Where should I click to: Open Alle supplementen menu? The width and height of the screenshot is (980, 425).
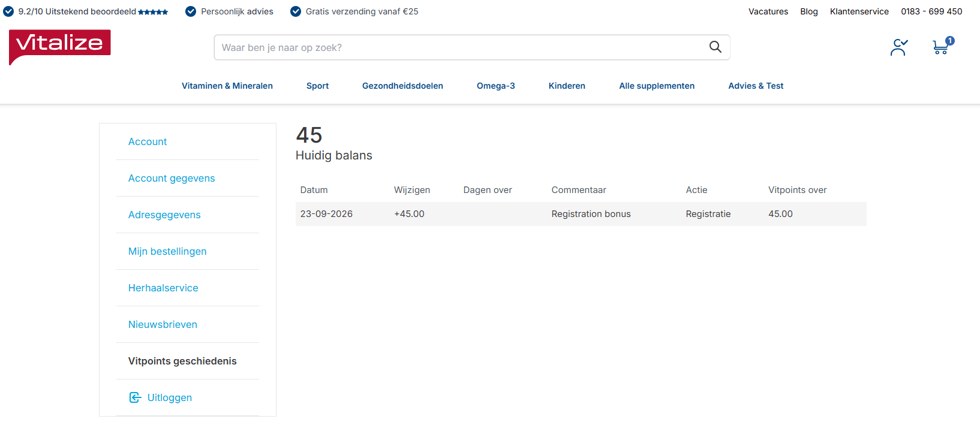coord(657,86)
